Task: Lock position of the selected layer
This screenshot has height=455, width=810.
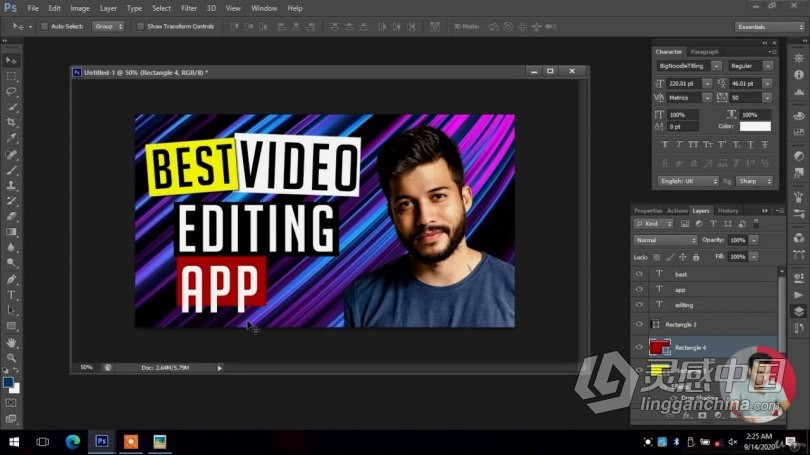Action: pos(682,257)
